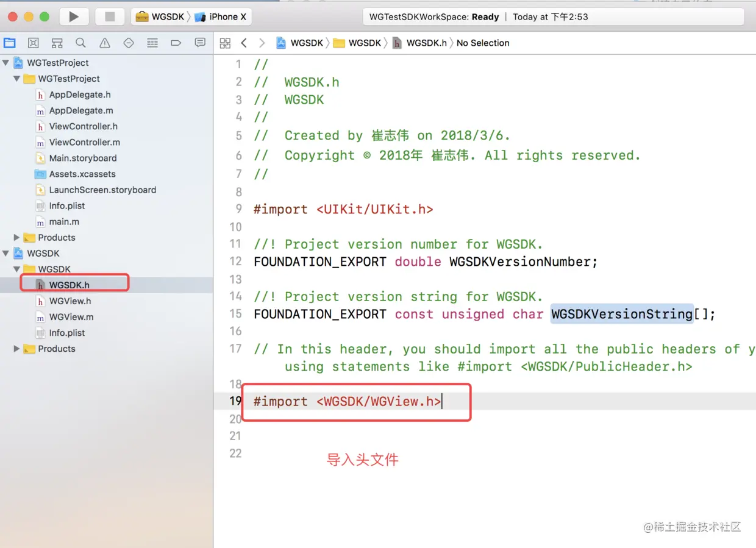This screenshot has height=548, width=756.
Task: Collapse the WGSDK project root
Action: coord(5,254)
